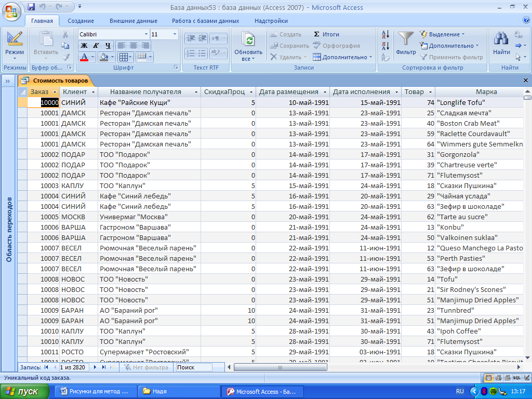Switch to Design view status icon
Image resolution: width=532 pixels, height=399 pixels.
tap(527, 378)
